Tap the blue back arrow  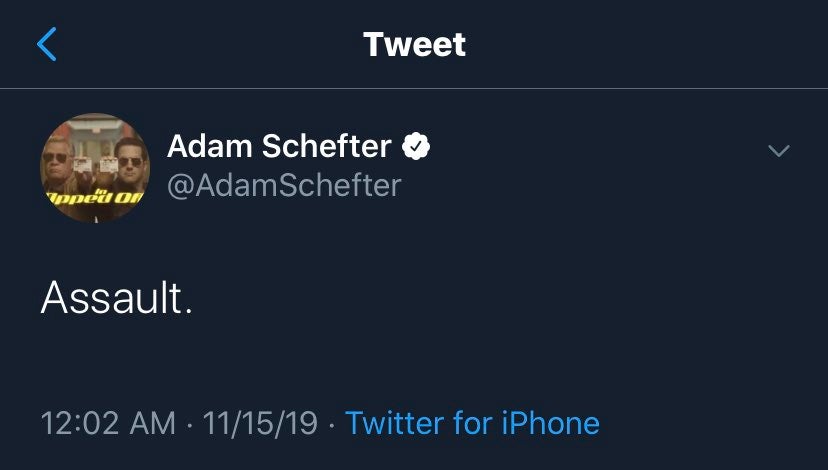point(47,45)
